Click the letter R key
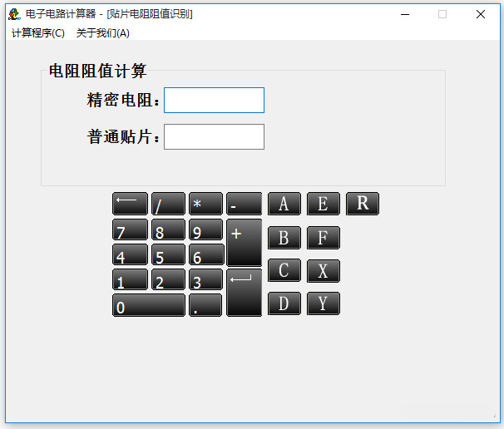Screen dimensions: 504x429 click(363, 204)
